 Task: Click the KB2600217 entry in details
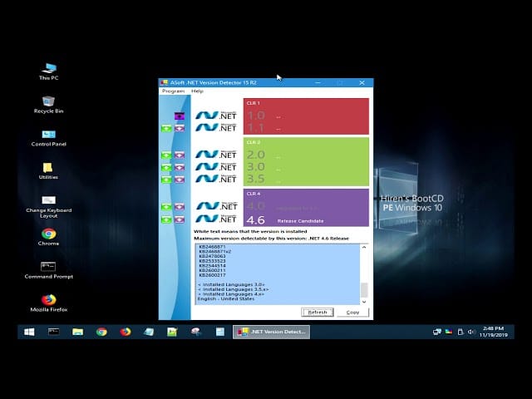[x=212, y=275]
